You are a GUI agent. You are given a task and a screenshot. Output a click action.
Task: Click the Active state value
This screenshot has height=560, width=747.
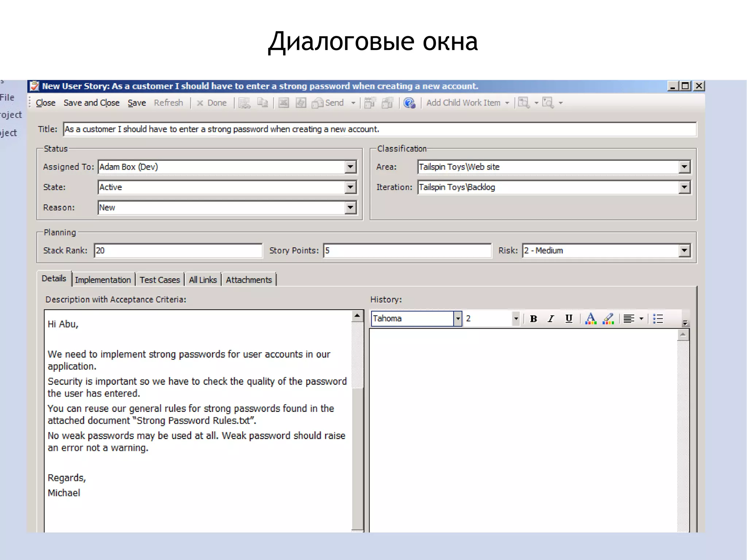click(111, 188)
